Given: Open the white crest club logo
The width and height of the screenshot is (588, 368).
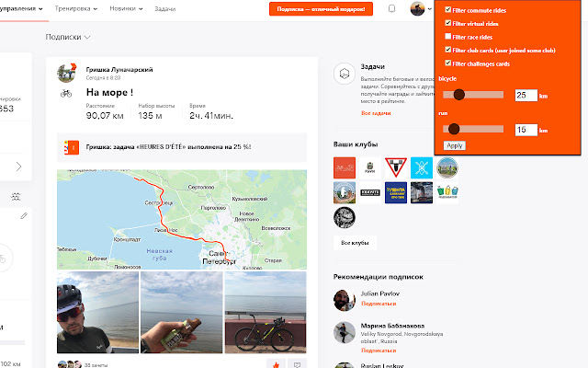Looking at the screenshot, I should pos(370,167).
